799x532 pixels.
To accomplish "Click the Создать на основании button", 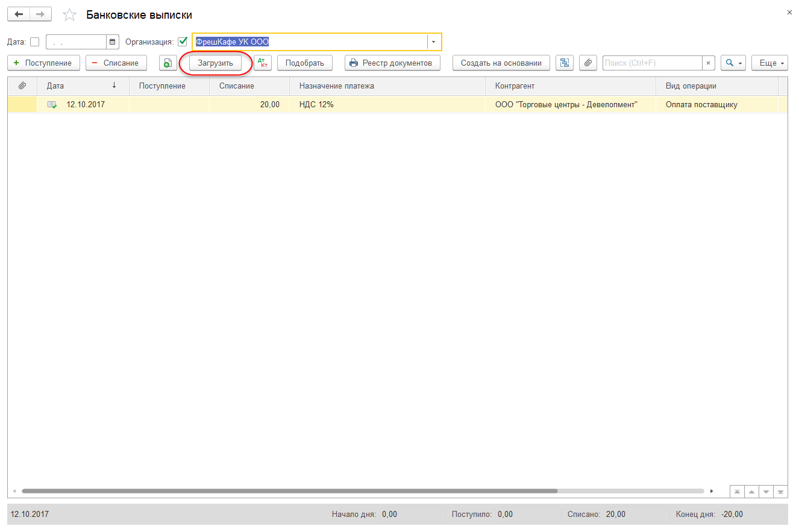I will (x=501, y=63).
